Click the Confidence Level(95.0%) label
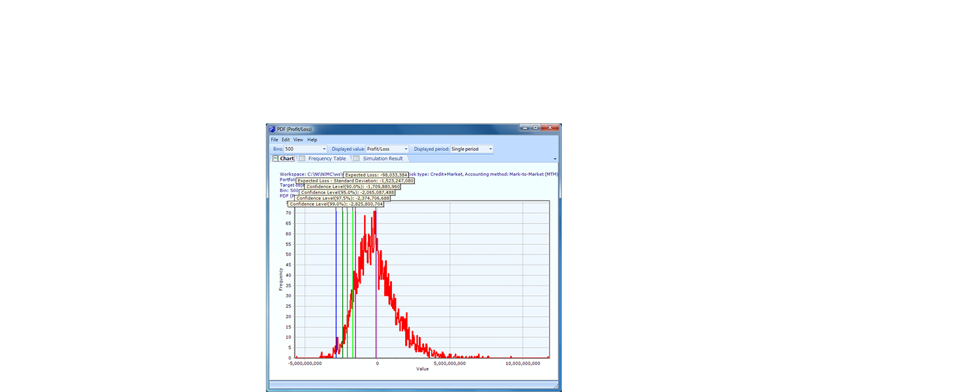The height and width of the screenshot is (392, 980). click(348, 192)
